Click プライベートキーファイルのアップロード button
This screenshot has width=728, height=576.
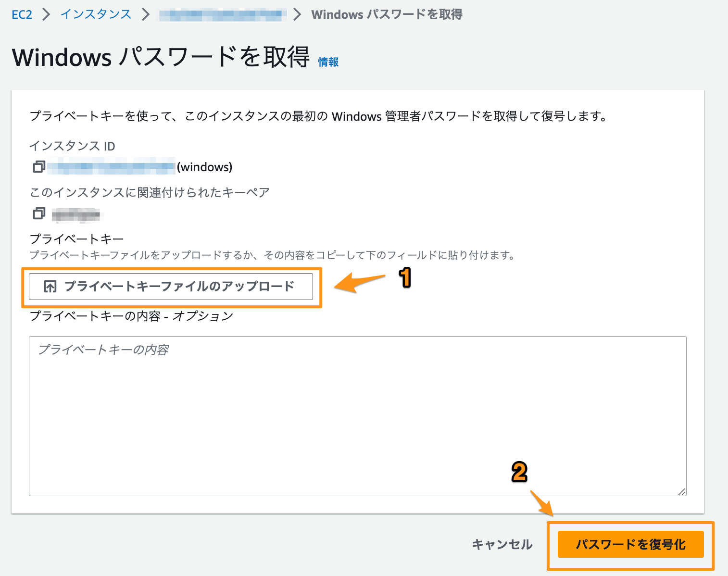pyautogui.click(x=172, y=286)
